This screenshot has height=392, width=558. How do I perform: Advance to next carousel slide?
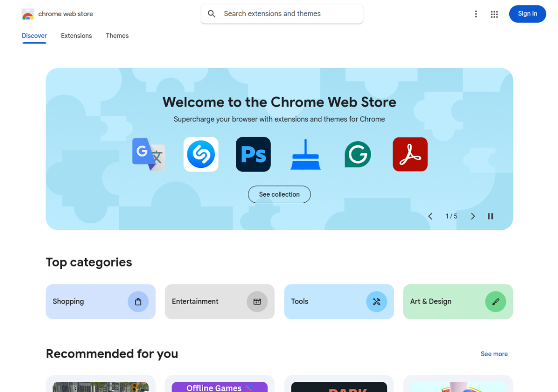tap(473, 216)
